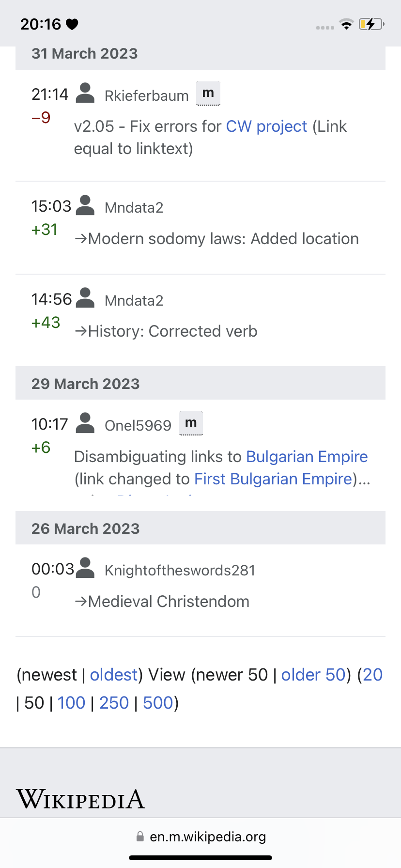Tap user avatar for Mndata2 at 15:03
Viewport: 401px width, 868px height.
pos(85,205)
